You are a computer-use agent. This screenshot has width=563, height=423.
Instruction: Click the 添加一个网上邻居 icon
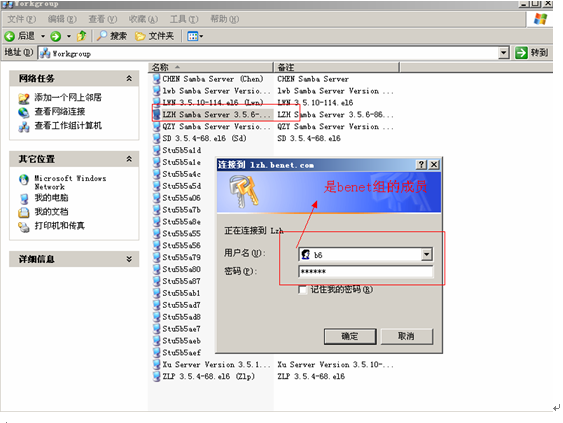point(24,98)
